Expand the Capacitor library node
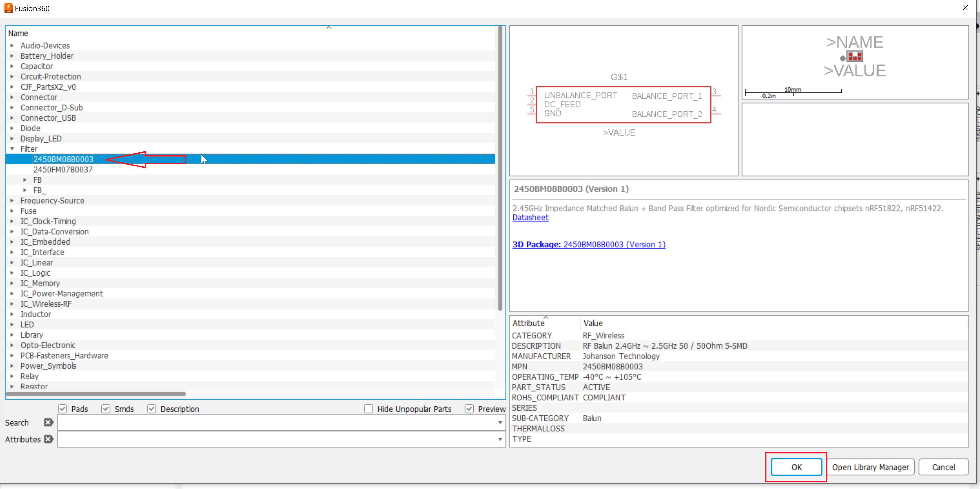The image size is (980, 489). (x=12, y=66)
